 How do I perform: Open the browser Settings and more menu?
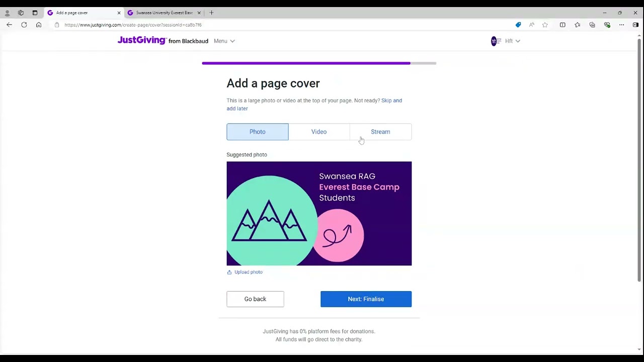tap(622, 25)
